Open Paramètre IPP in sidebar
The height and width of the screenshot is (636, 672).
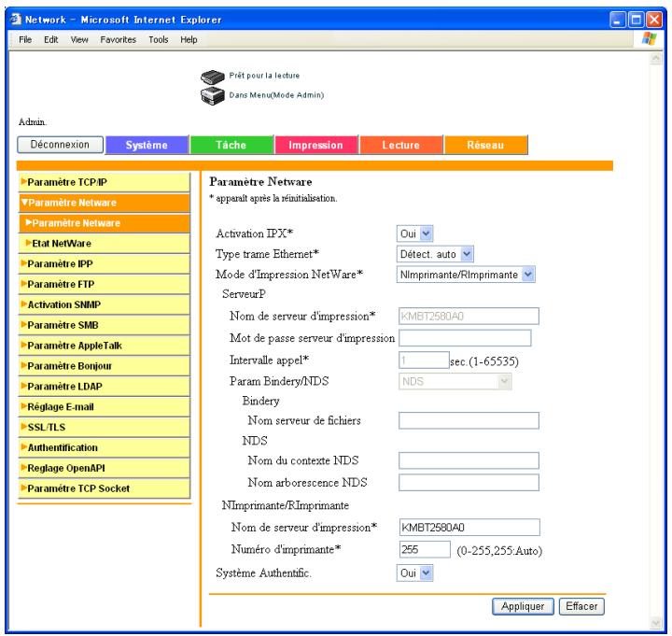pyautogui.click(x=105, y=263)
